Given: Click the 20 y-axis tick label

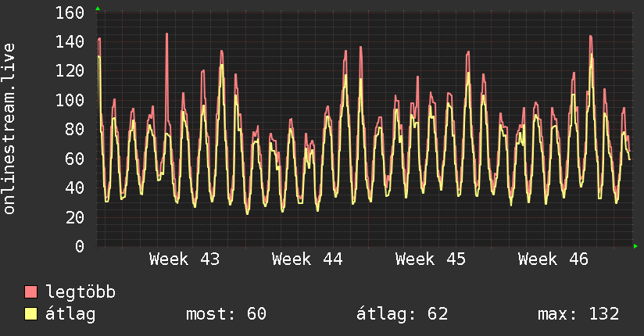Looking at the screenshot, I should click(75, 217).
